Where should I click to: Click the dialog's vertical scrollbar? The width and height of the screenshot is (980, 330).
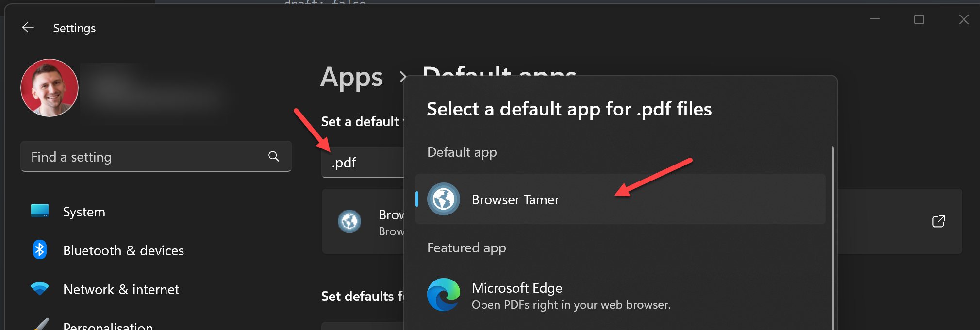pos(833,238)
